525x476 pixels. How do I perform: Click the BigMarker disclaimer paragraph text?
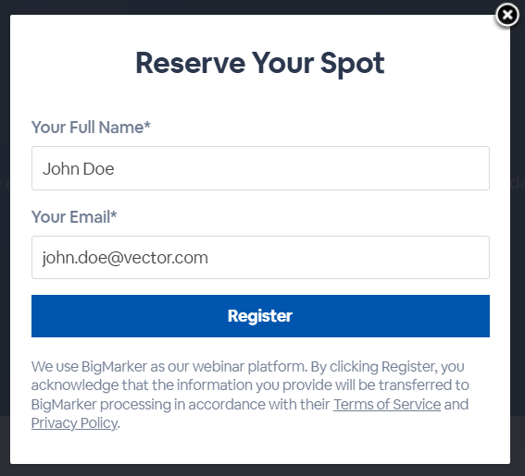(x=250, y=395)
